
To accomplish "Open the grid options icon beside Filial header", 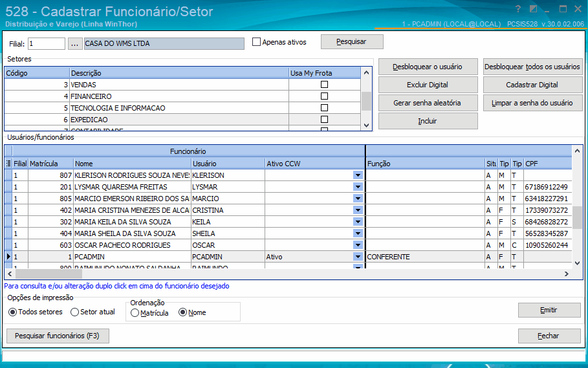I will point(8,164).
